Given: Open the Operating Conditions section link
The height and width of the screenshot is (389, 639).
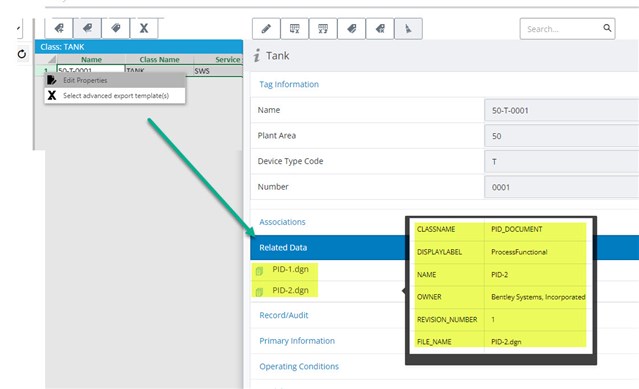Looking at the screenshot, I should tap(299, 367).
